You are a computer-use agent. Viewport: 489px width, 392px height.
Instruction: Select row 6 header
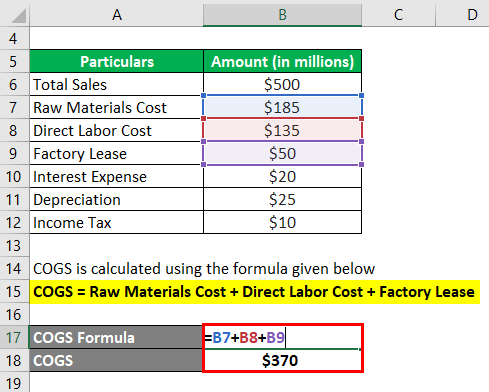coord(14,85)
